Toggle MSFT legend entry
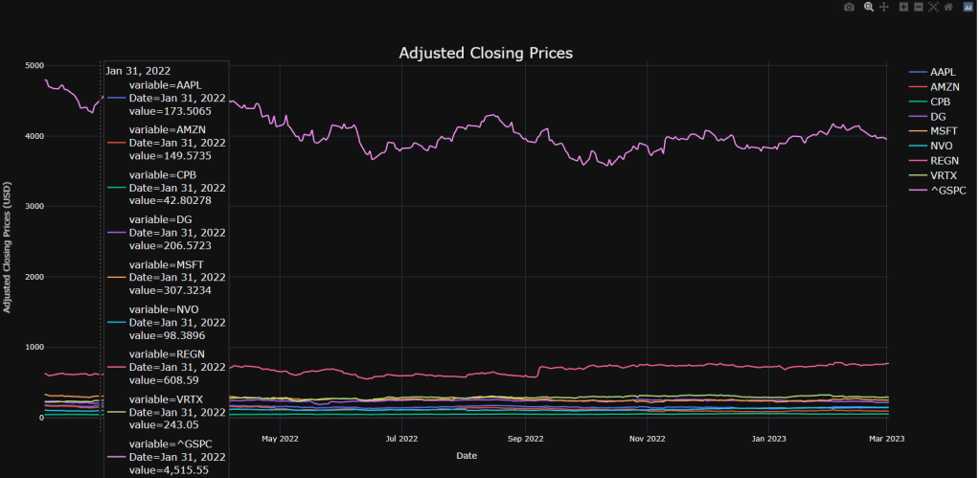The image size is (980, 478). [x=945, y=131]
